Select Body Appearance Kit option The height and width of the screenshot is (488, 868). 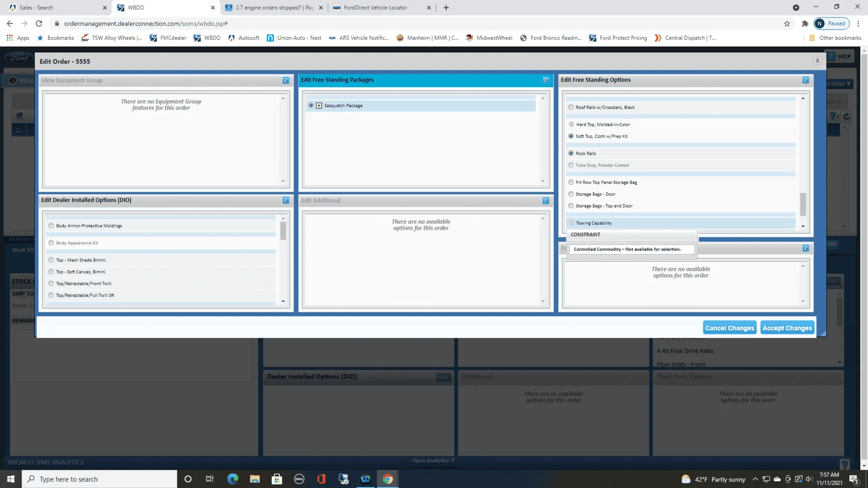click(x=51, y=243)
